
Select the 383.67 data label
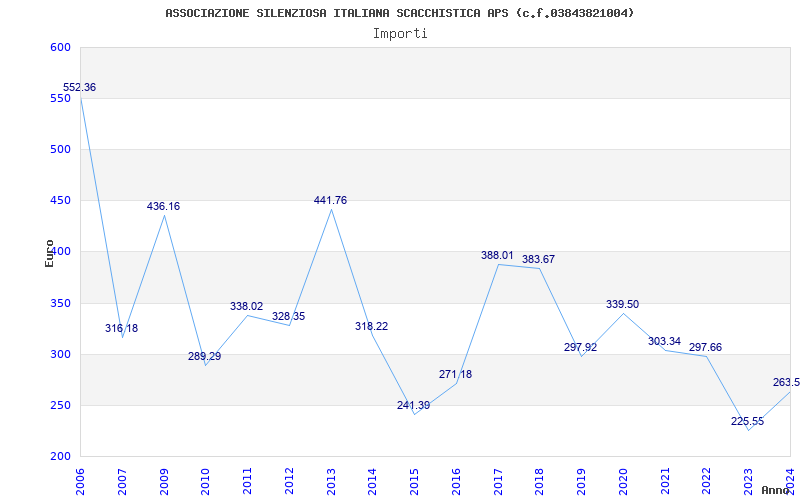click(x=539, y=260)
